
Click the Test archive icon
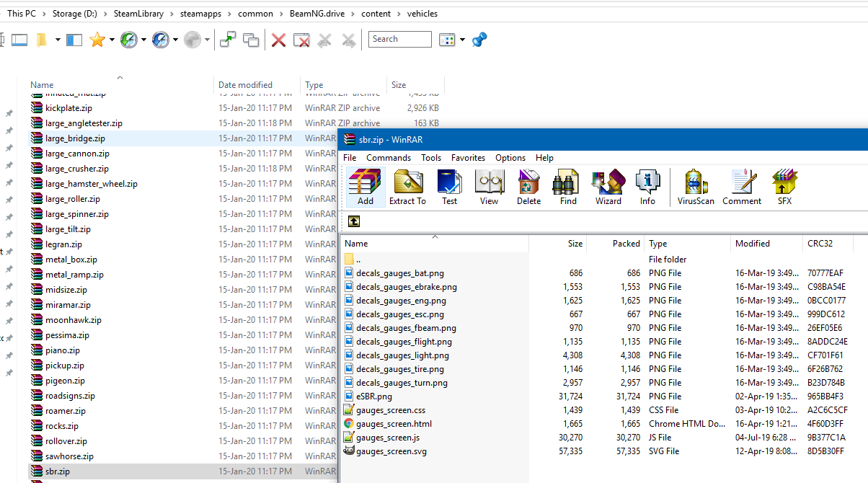pos(449,187)
